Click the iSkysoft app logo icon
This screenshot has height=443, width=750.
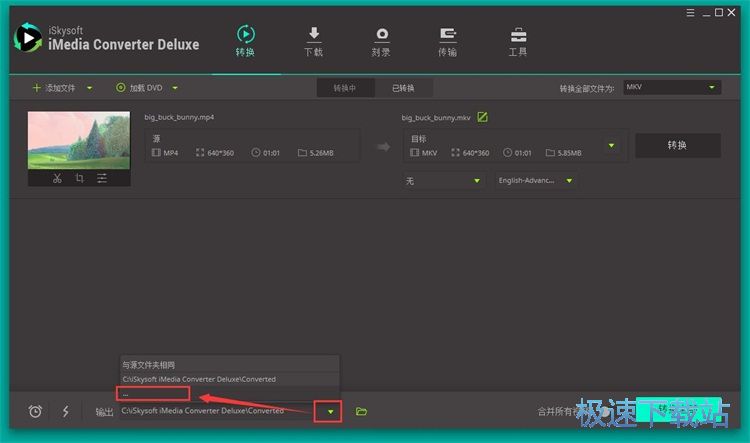point(28,38)
